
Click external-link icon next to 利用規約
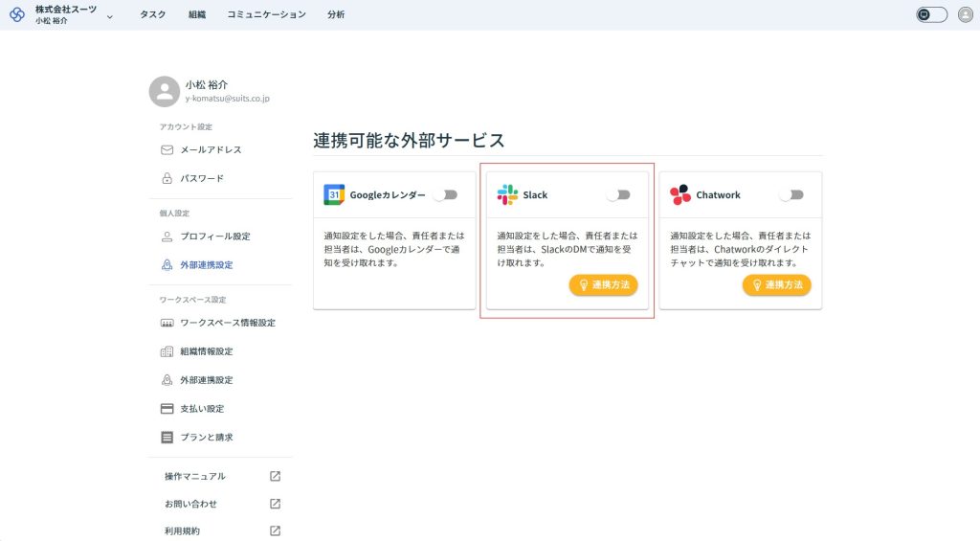click(275, 531)
